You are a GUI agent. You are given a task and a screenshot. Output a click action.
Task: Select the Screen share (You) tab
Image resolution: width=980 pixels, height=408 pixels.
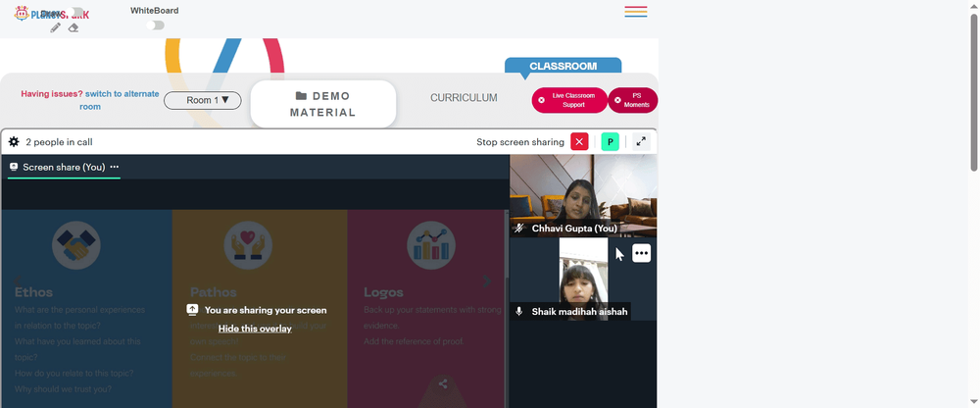(x=64, y=167)
